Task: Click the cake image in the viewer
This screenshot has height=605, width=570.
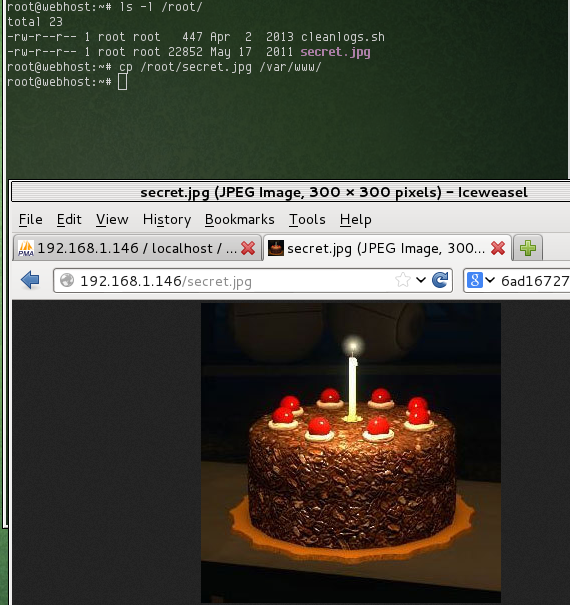Action: point(351,452)
